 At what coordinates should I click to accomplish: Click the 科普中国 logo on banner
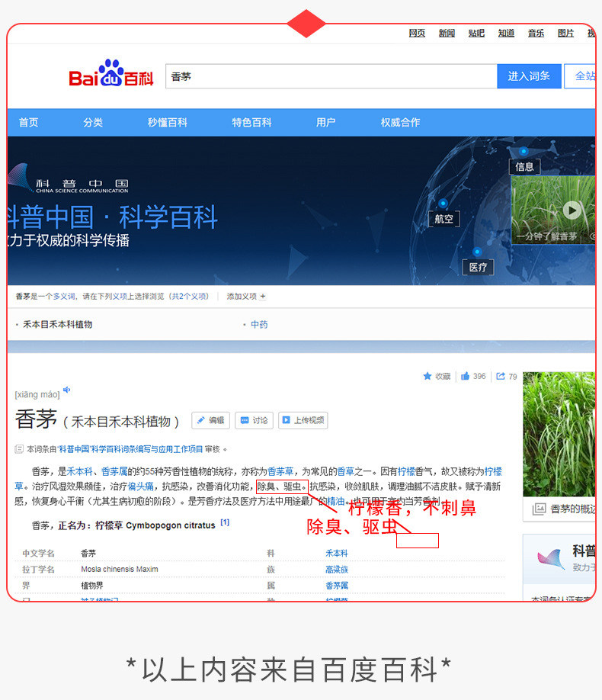tap(68, 178)
